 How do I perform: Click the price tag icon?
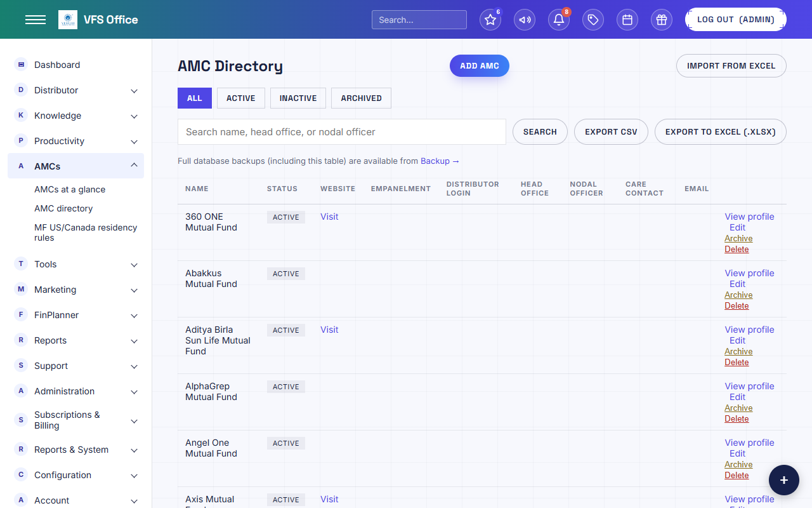point(593,20)
